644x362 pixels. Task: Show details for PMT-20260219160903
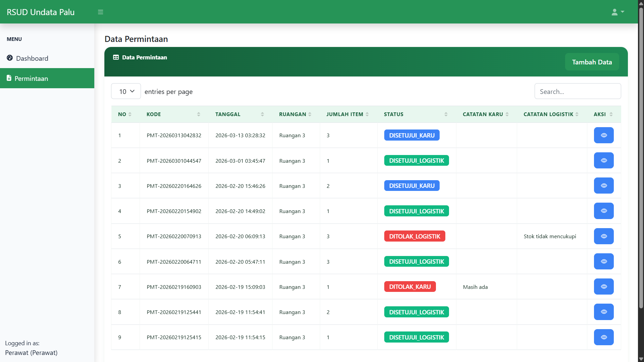click(603, 287)
